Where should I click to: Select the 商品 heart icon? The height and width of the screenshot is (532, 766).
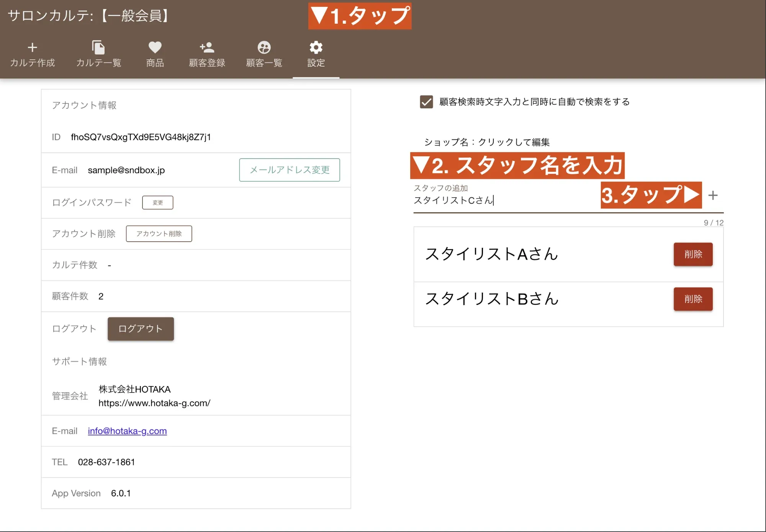pyautogui.click(x=154, y=54)
